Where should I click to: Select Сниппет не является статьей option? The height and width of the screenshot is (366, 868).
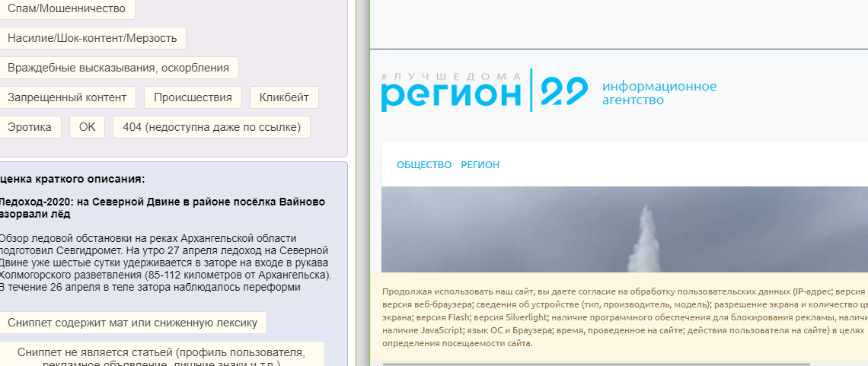click(x=161, y=354)
